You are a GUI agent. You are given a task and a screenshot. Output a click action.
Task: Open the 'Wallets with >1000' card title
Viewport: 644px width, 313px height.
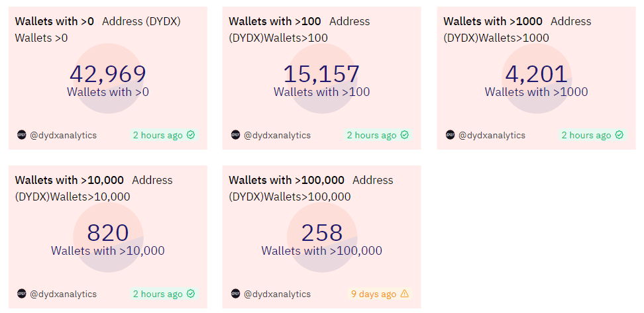coord(493,21)
